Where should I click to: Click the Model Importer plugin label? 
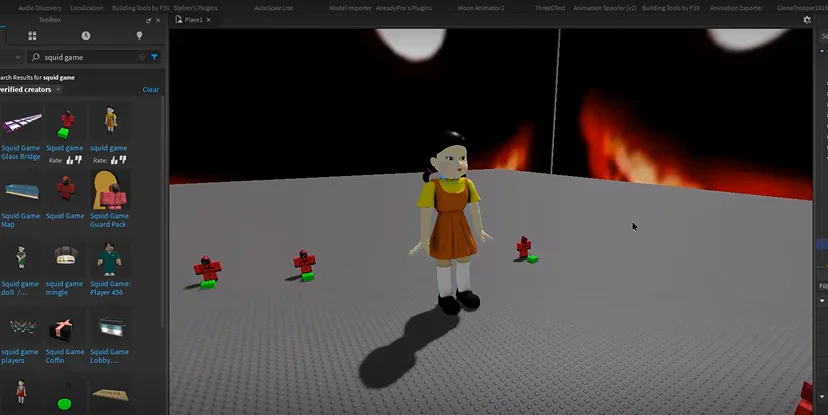point(351,8)
